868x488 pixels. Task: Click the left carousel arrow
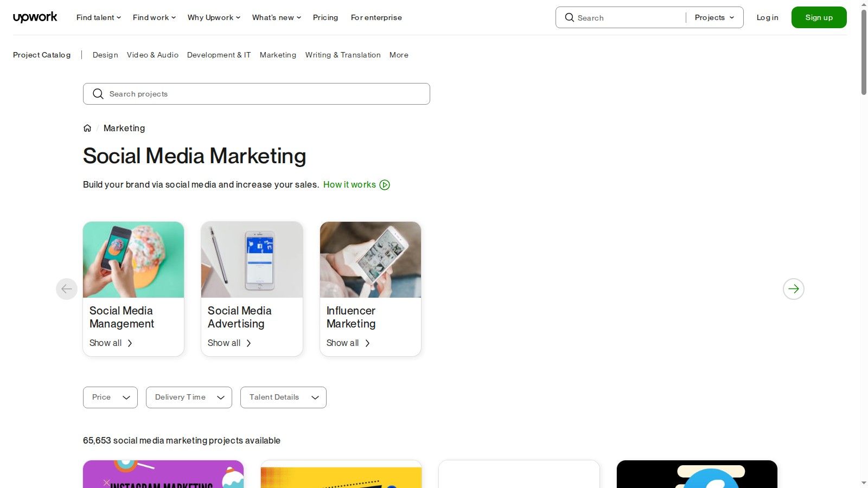(67, 288)
